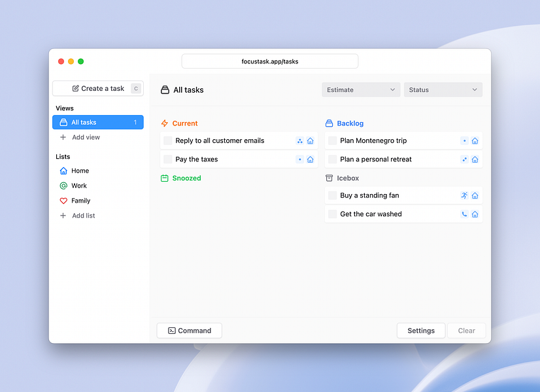Tick the Plan Montenegro trip checkbox

pos(332,140)
